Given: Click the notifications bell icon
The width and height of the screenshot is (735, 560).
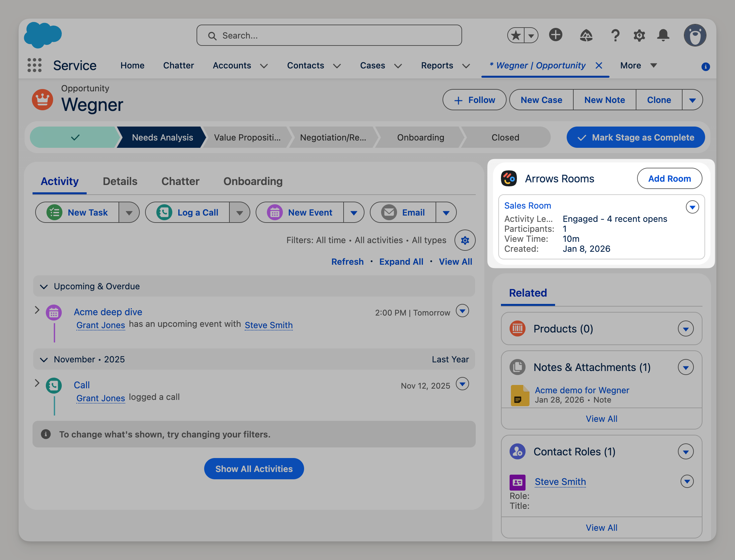Looking at the screenshot, I should 663,35.
